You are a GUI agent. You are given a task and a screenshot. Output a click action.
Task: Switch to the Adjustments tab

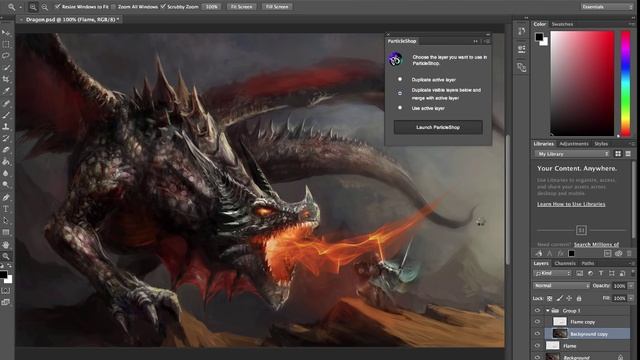pos(573,144)
